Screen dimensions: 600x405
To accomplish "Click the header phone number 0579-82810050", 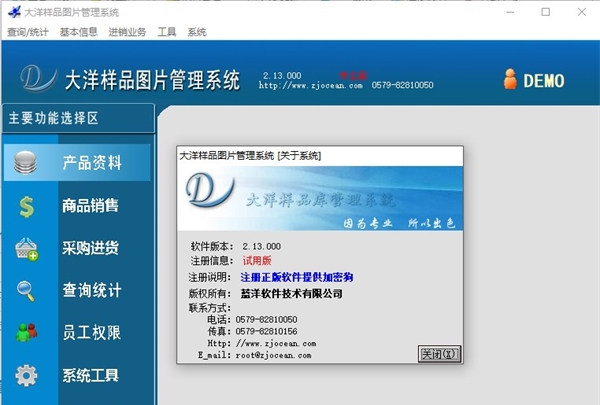I will [403, 85].
